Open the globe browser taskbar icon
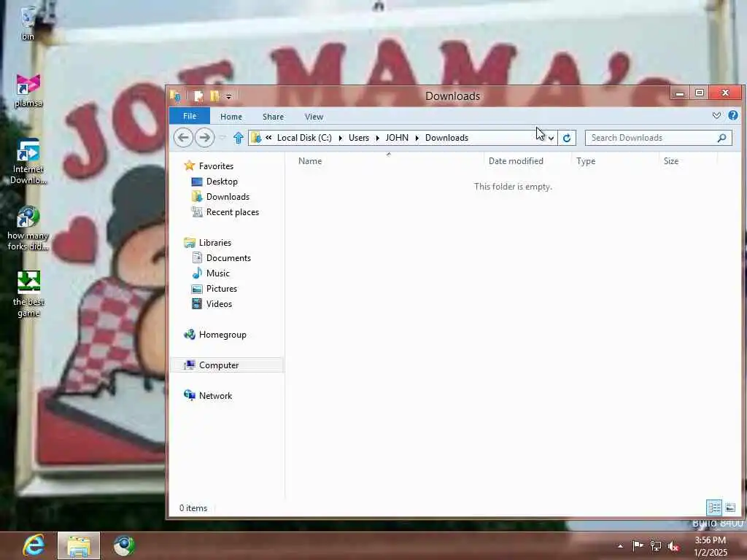The width and height of the screenshot is (747, 560). 124,545
